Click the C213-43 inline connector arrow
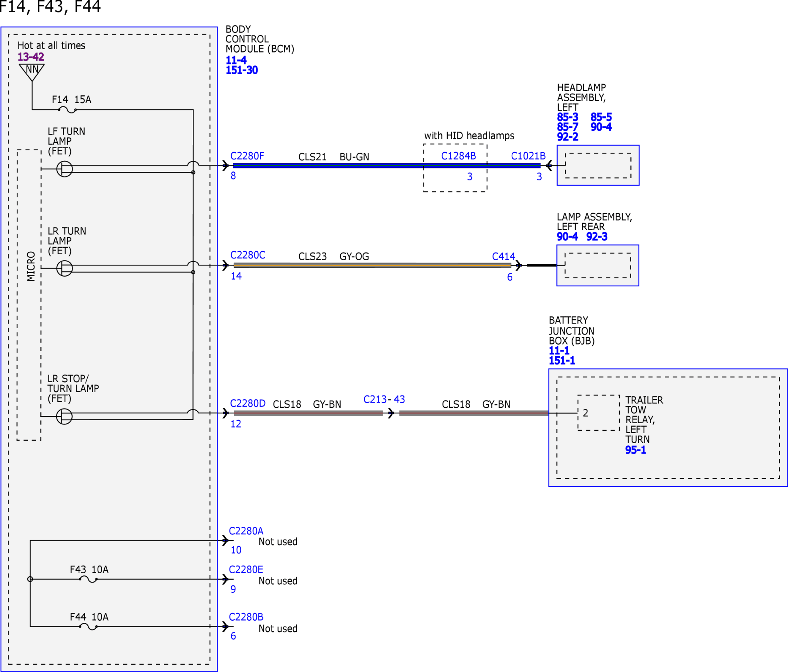Screen dimensions: 788x672 [391, 413]
